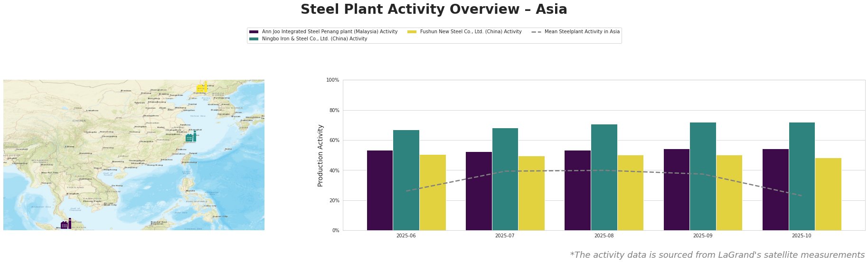This screenshot has width=868, height=263.
Task: Click the purple Malaysia factory icon on map
Action: (x=66, y=224)
